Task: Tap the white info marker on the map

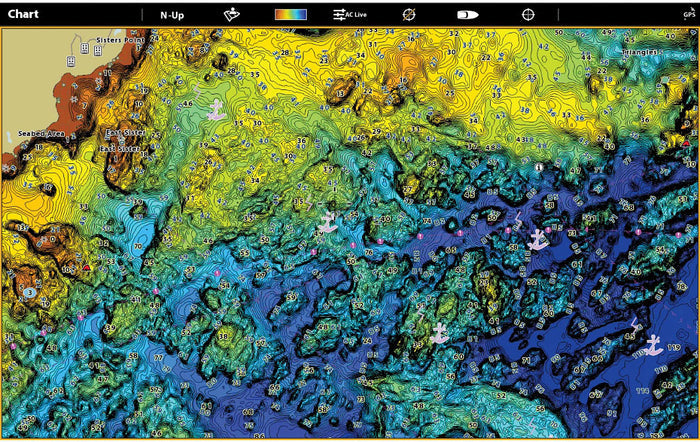Action: pyautogui.click(x=539, y=167)
